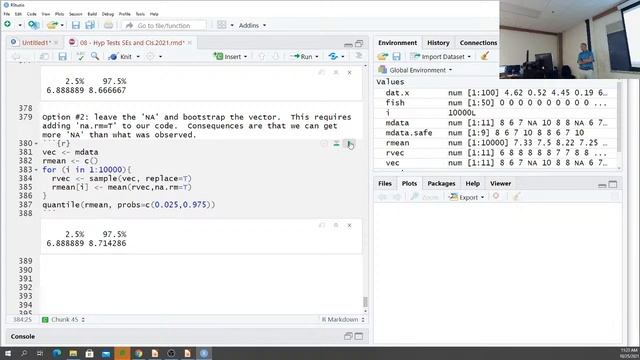The width and height of the screenshot is (640, 360).
Task: Open Microsoft Edge from the taskbar
Action: (57, 353)
